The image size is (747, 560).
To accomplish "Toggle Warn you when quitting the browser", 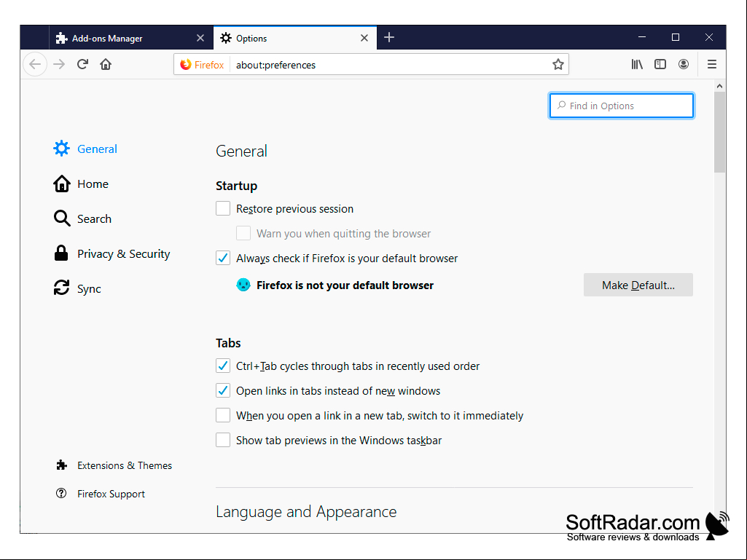I will click(x=243, y=233).
